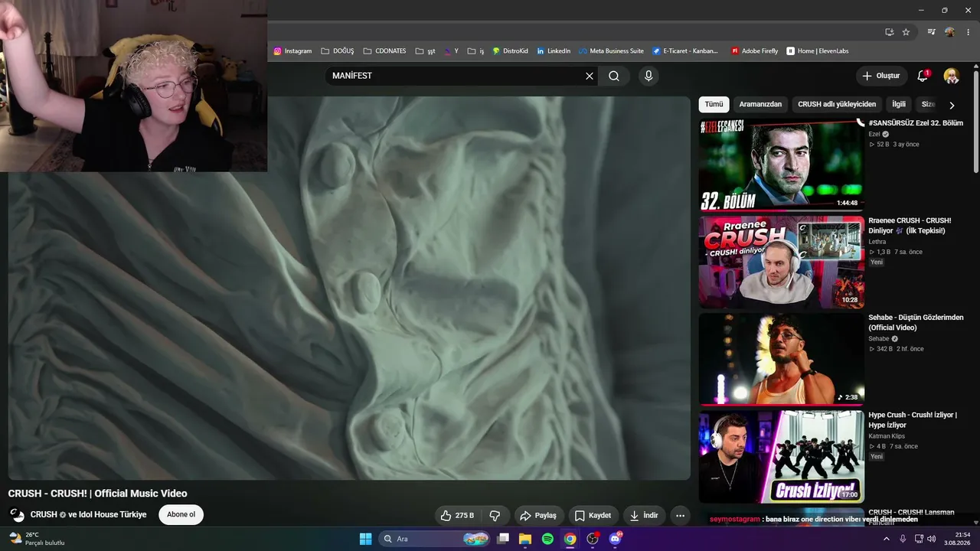Click the Oluştur create button
The image size is (980, 551).
[x=881, y=76]
